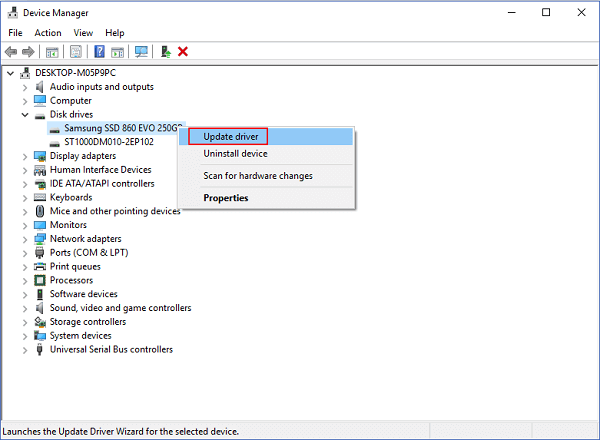The width and height of the screenshot is (600, 440).
Task: Click the Forward arrow toolbar icon
Action: click(28, 51)
